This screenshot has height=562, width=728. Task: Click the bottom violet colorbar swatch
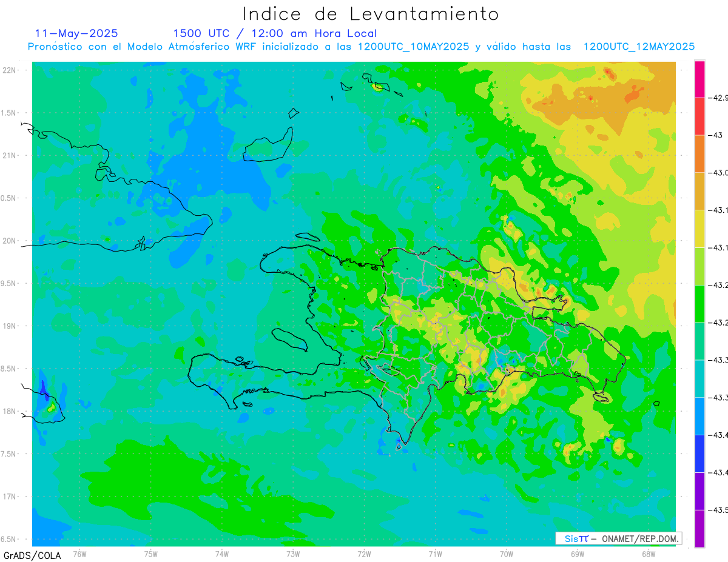(699, 529)
